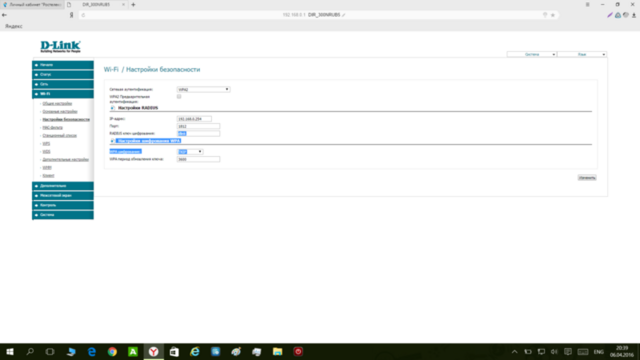The height and width of the screenshot is (360, 640).
Task: Open the network authentication WPA2 dropdown
Action: pos(203,89)
